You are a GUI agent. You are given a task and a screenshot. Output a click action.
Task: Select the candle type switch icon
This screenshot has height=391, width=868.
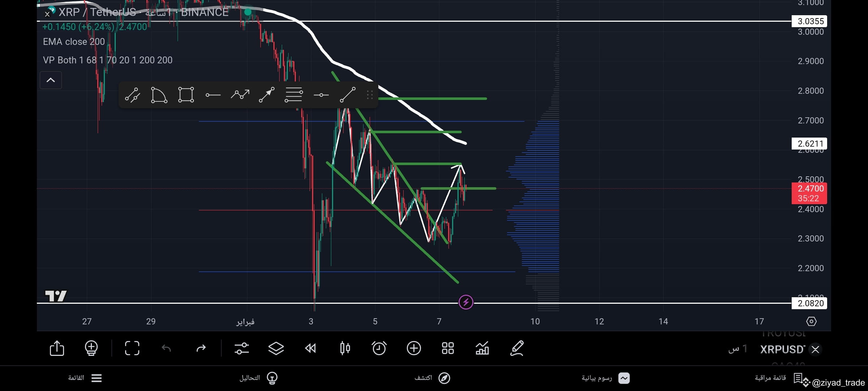pyautogui.click(x=345, y=348)
